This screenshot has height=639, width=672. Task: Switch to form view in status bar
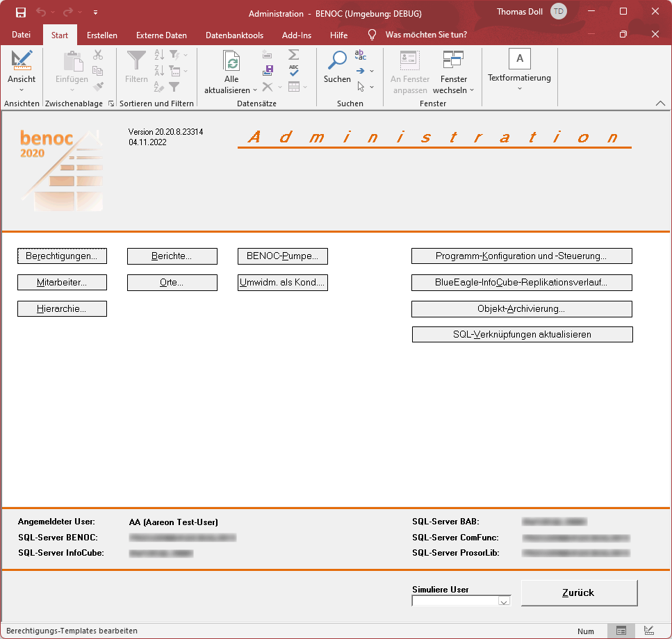pyautogui.click(x=621, y=631)
